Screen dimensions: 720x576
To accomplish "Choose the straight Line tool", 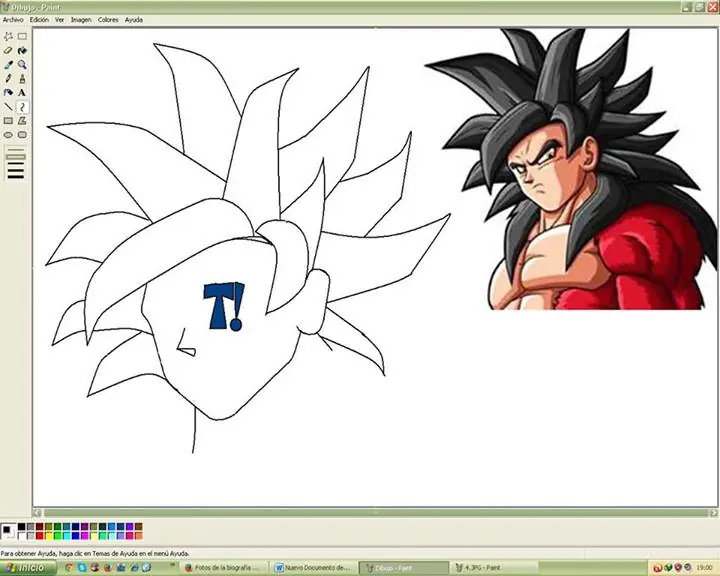I will point(8,107).
